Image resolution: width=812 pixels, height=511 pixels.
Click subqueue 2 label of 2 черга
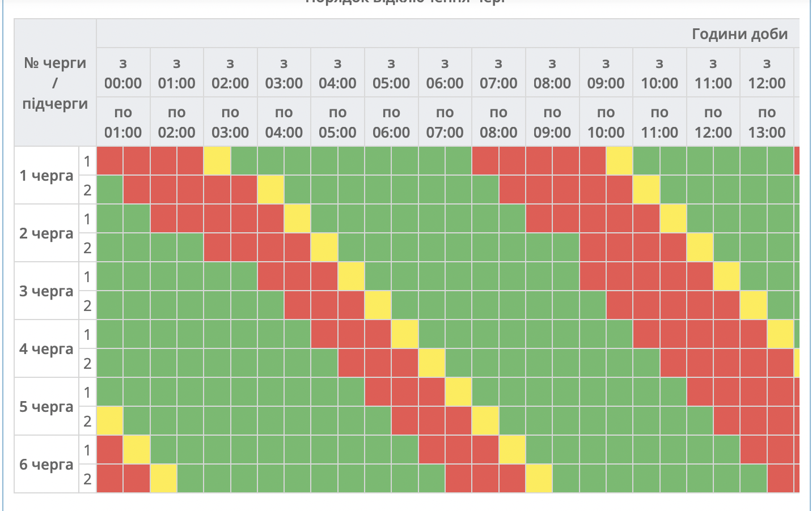click(x=87, y=248)
